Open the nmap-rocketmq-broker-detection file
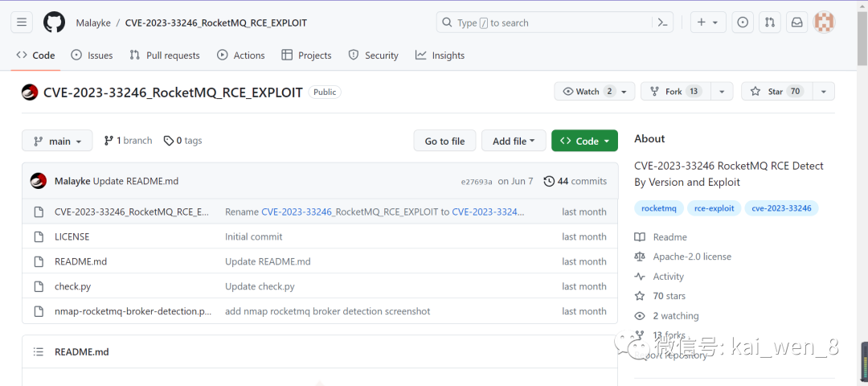Screen dimensions: 868x386 coord(133,311)
